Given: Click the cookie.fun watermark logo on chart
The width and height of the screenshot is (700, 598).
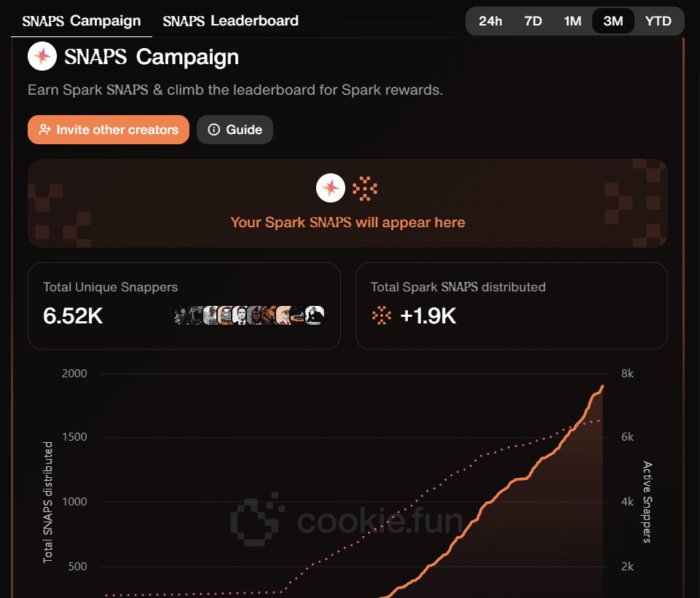Looking at the screenshot, I should click(x=255, y=519).
